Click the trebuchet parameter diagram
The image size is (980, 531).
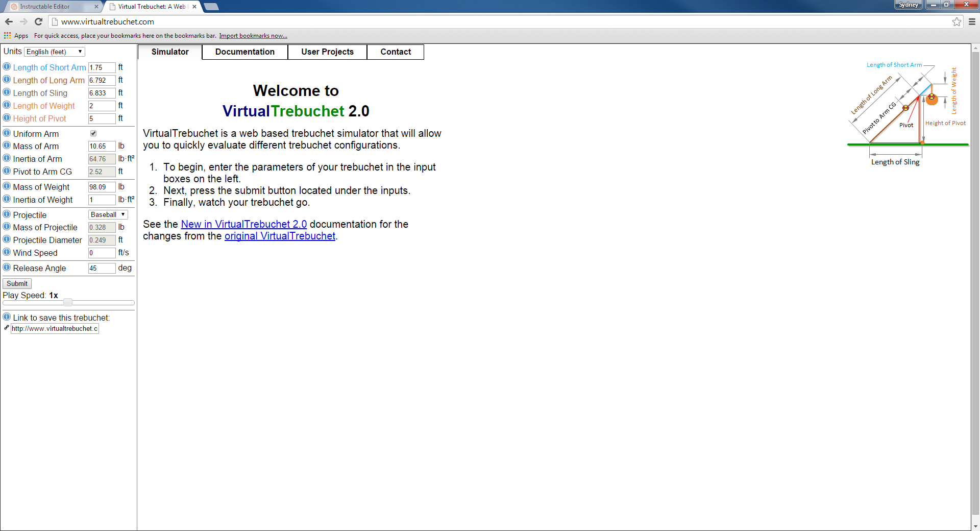pos(908,115)
